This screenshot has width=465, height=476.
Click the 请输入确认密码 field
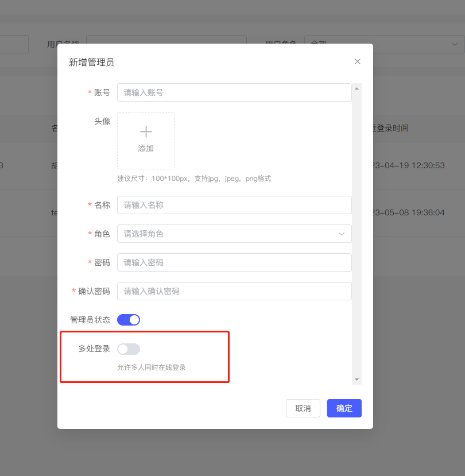tap(234, 291)
